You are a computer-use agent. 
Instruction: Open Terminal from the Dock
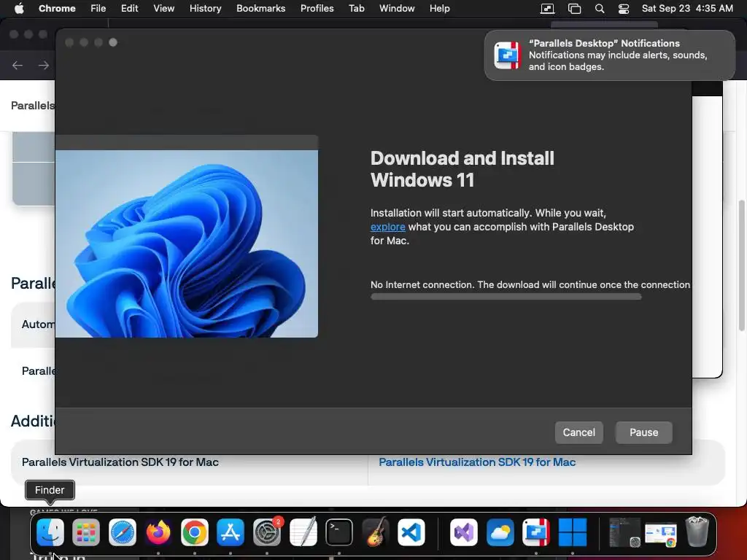coord(338,532)
